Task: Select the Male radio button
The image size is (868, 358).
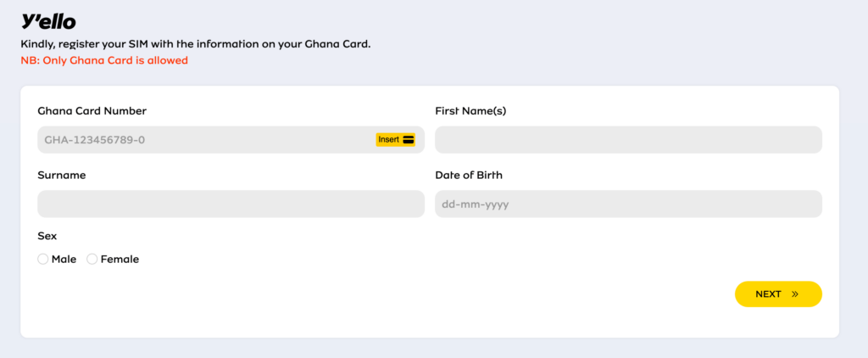Action: [43, 260]
